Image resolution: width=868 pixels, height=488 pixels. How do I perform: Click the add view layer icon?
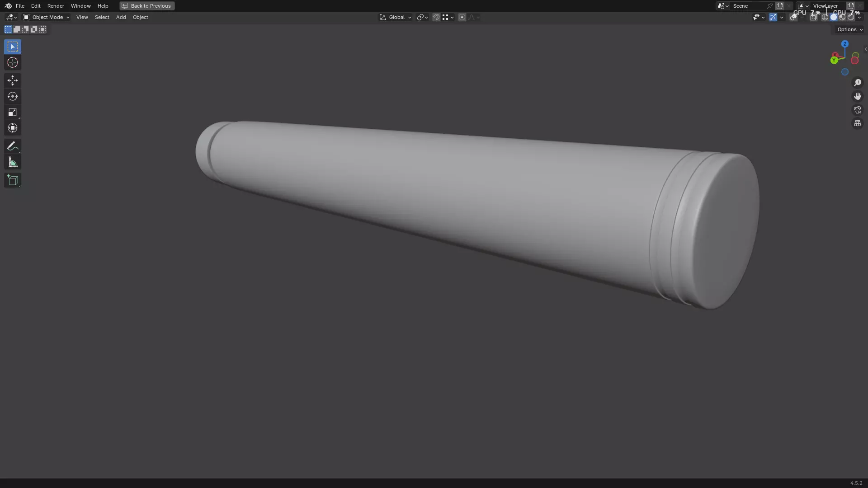(851, 6)
